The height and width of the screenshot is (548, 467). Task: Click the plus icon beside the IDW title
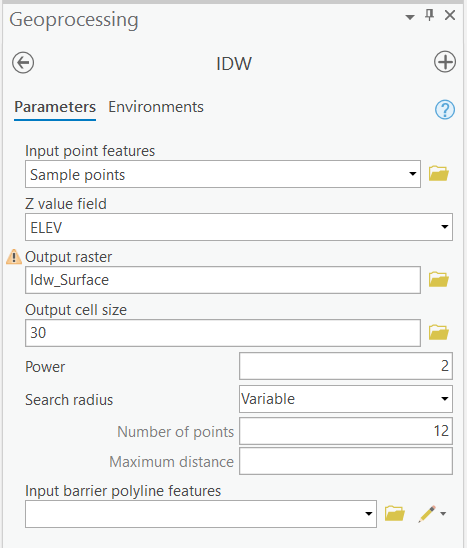point(445,62)
